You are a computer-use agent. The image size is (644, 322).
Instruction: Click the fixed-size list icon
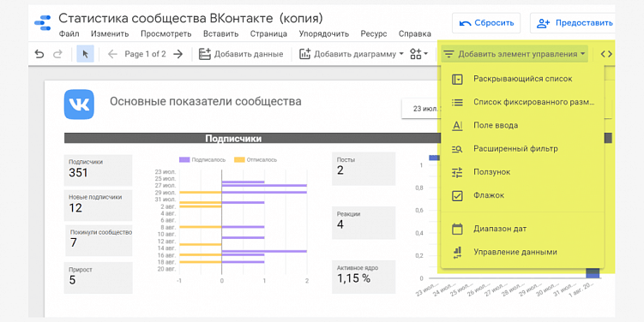[x=457, y=102]
